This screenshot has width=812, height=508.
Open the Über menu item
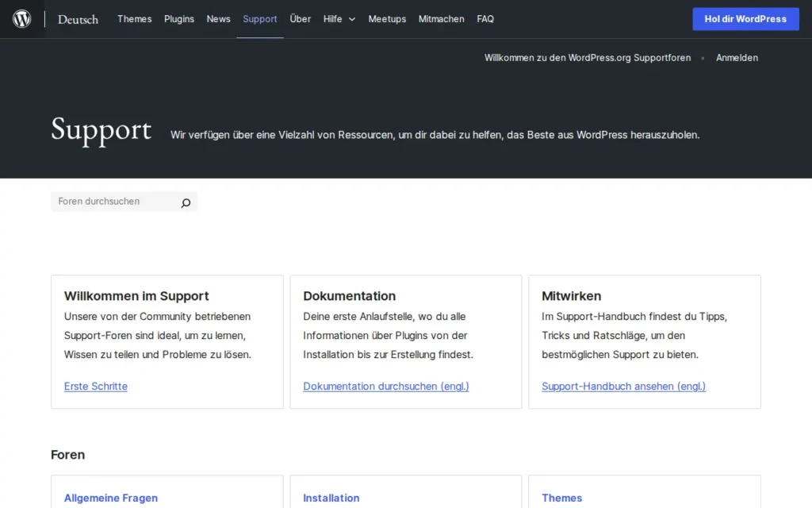(301, 19)
